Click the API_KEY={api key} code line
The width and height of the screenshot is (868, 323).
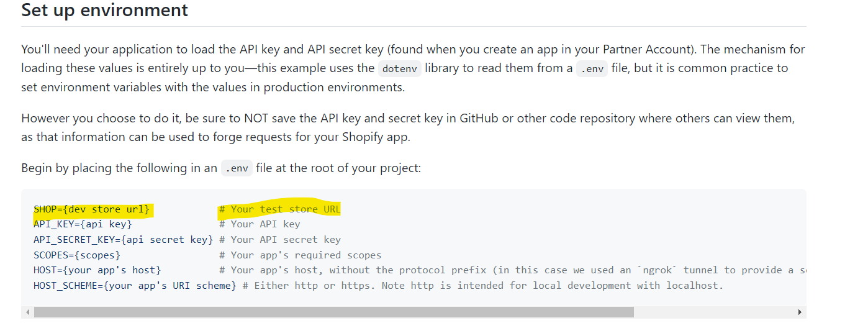(83, 224)
